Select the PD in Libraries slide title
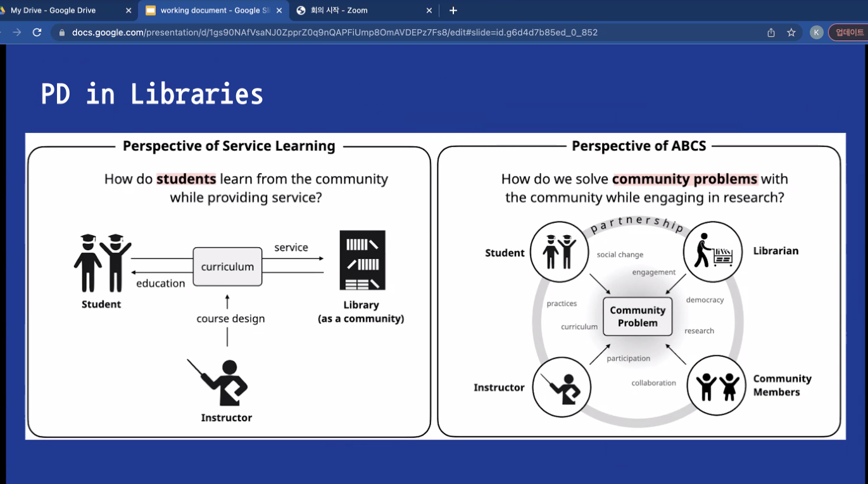 (152, 94)
